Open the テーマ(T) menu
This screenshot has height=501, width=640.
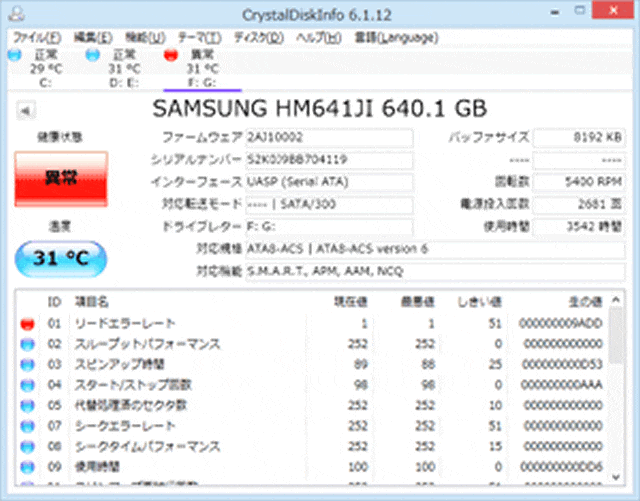(200, 38)
